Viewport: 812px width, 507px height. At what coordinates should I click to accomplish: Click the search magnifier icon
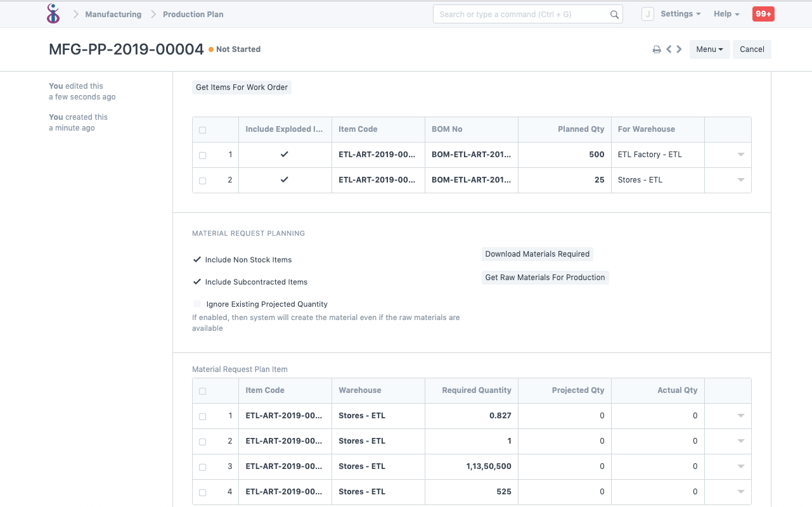pos(614,13)
